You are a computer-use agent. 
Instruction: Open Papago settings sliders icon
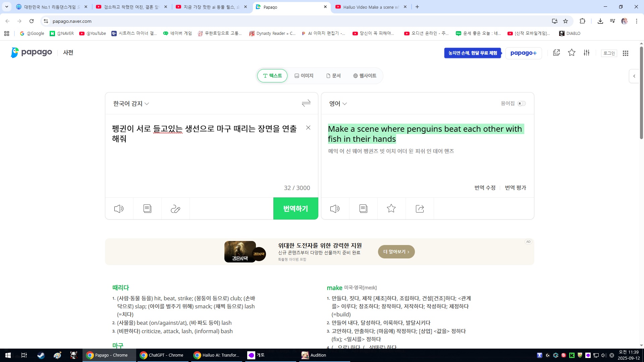point(586,53)
